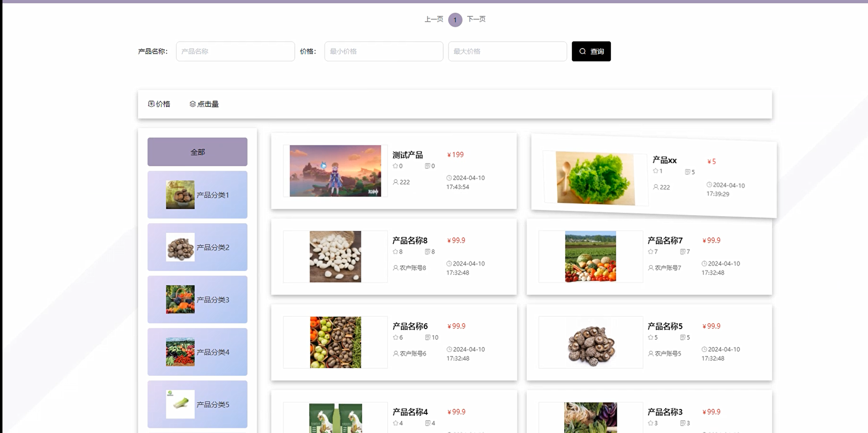Select the 全部 category
Image resolution: width=868 pixels, height=433 pixels.
click(197, 152)
